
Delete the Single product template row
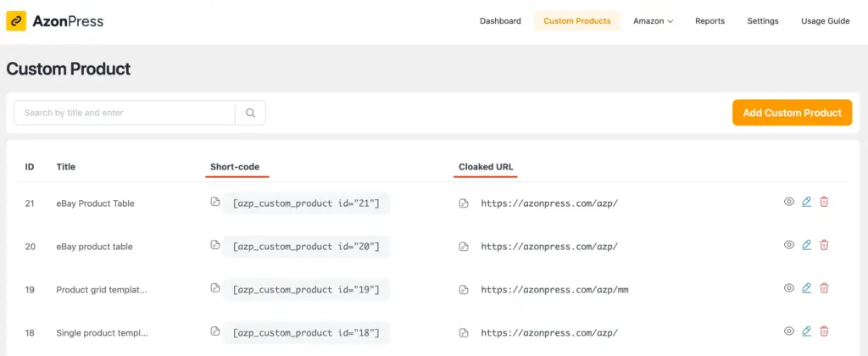coord(824,331)
